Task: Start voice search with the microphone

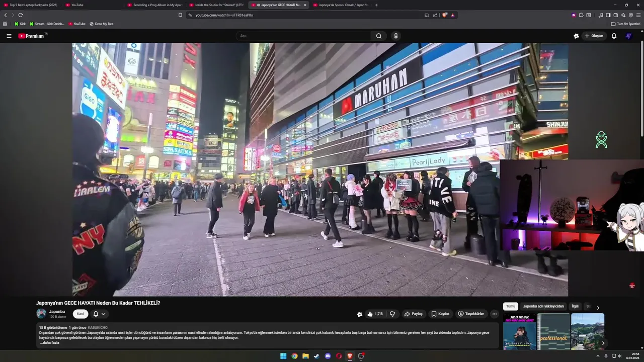Action: (396, 36)
